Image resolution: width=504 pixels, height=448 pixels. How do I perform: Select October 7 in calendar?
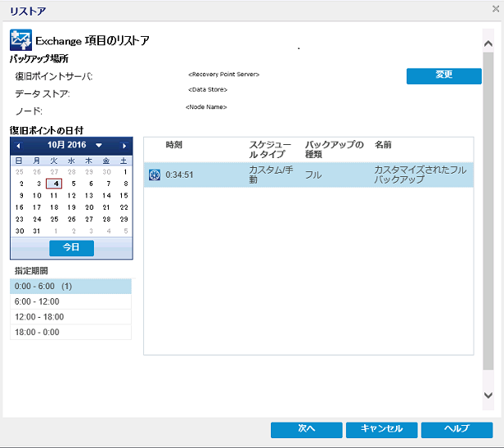[x=108, y=183]
